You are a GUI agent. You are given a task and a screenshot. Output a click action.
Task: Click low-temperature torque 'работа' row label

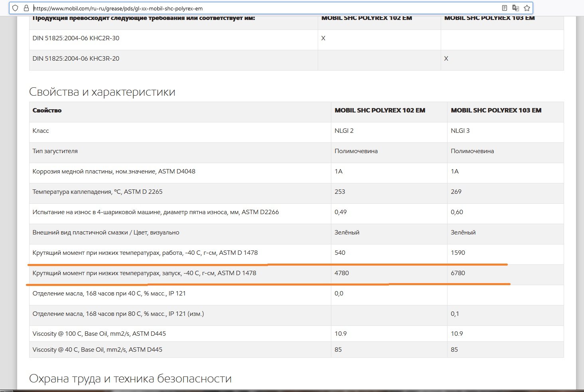coord(145,253)
